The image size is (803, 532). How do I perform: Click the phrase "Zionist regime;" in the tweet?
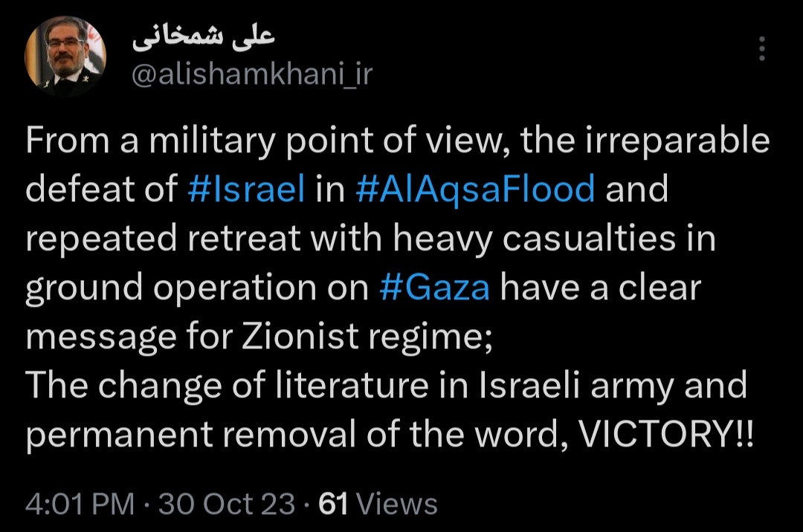point(367,337)
